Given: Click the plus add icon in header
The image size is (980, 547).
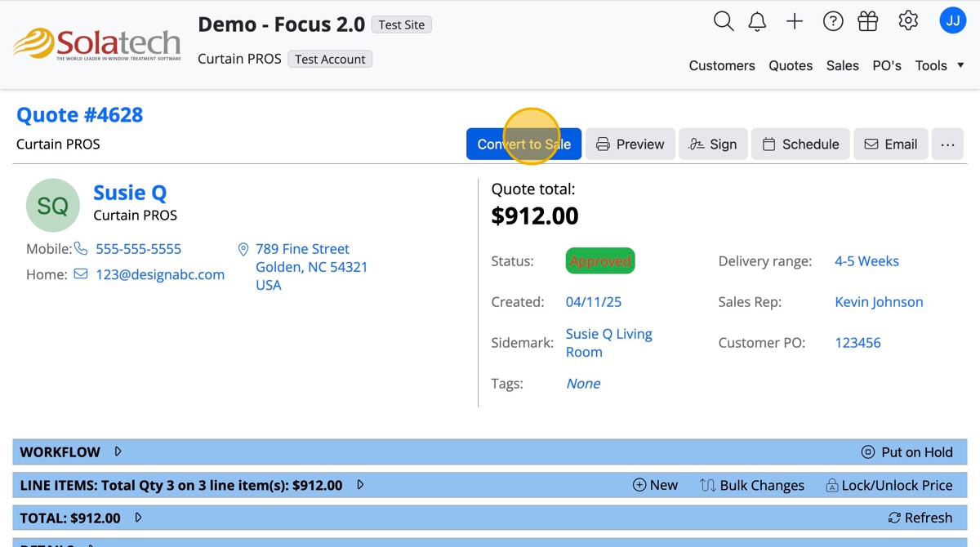Looking at the screenshot, I should [795, 22].
